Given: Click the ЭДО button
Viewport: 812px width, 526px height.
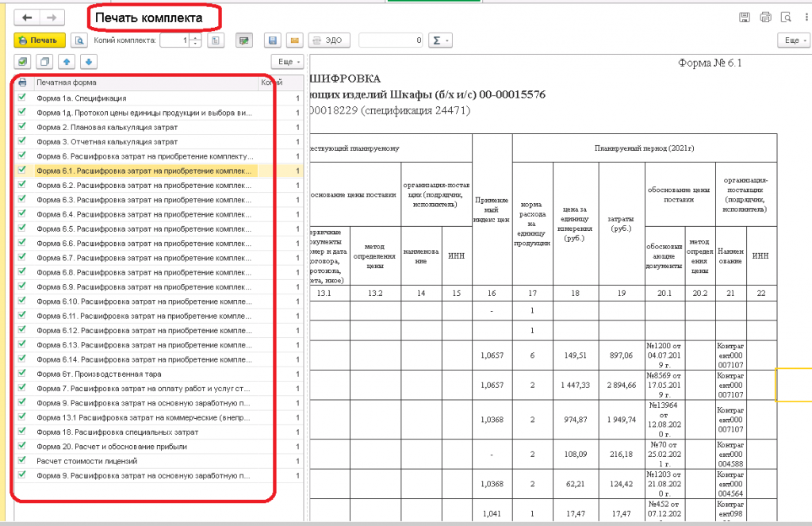Looking at the screenshot, I should pyautogui.click(x=328, y=40).
